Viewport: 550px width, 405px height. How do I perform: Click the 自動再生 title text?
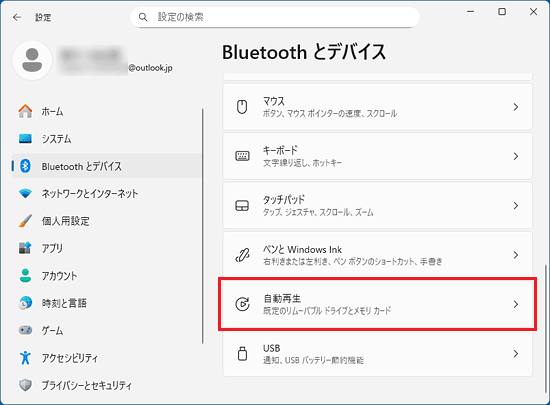point(282,298)
